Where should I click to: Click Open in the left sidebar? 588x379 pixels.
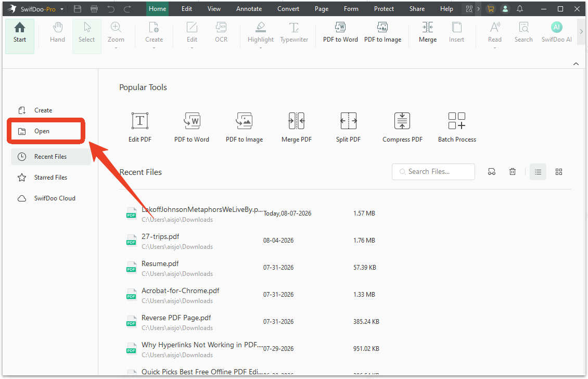point(46,131)
